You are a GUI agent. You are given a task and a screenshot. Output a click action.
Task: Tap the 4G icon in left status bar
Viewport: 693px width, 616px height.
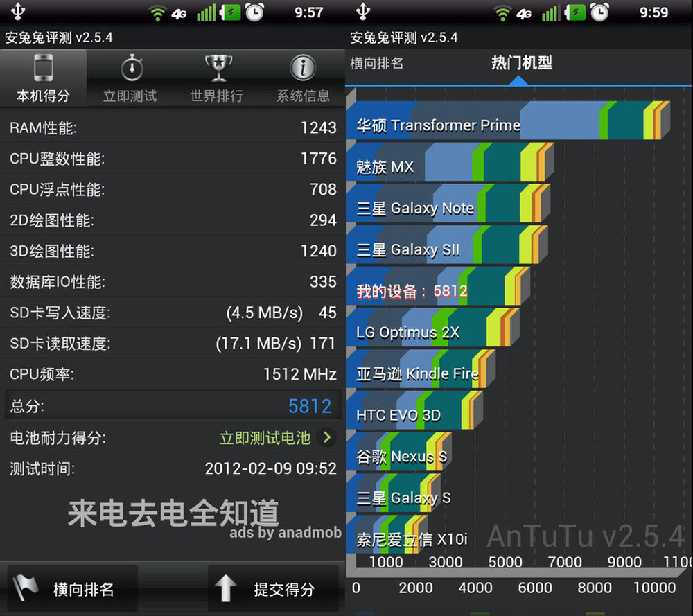coord(179,14)
